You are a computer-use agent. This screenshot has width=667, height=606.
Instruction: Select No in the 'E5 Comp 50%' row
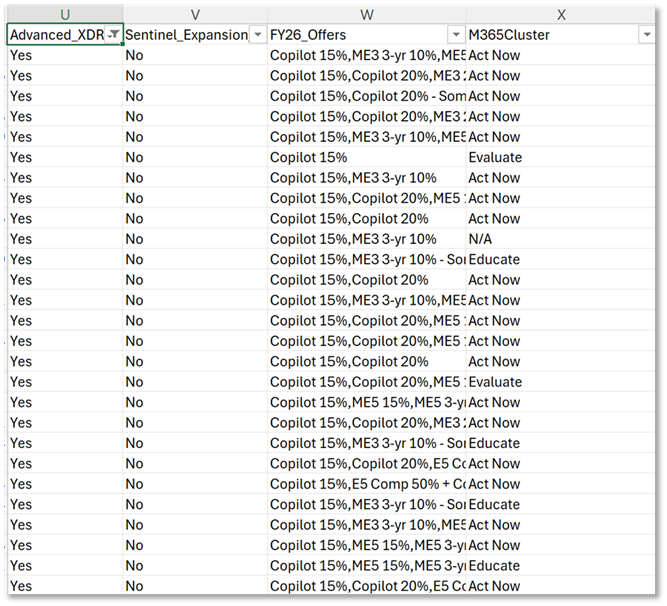(195, 484)
